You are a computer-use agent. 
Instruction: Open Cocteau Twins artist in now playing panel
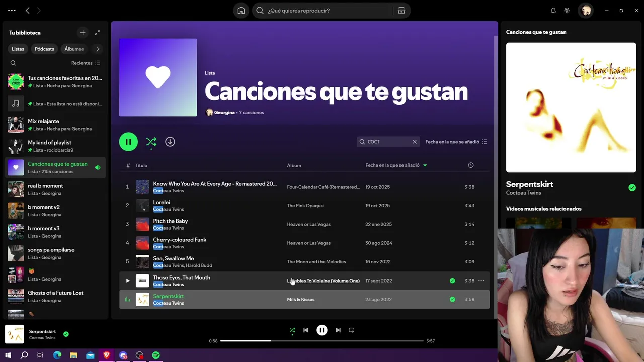point(524,193)
